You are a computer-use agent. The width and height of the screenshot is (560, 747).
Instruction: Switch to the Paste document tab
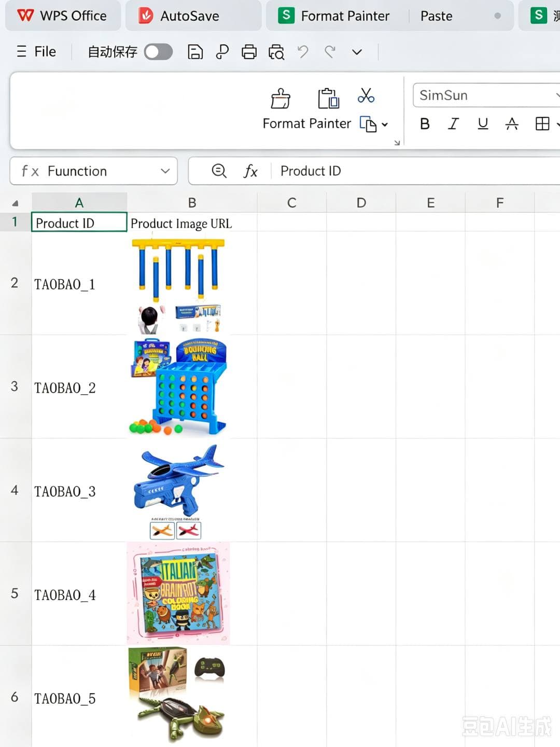tap(461, 16)
